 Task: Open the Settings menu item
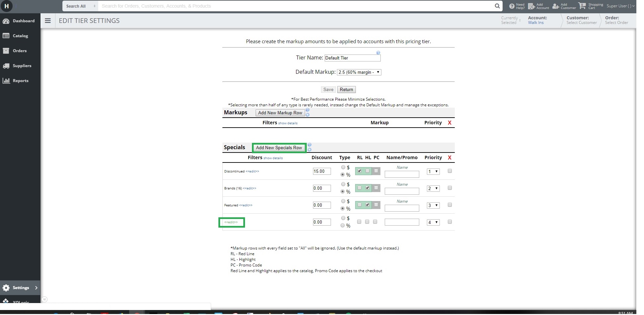click(21, 288)
